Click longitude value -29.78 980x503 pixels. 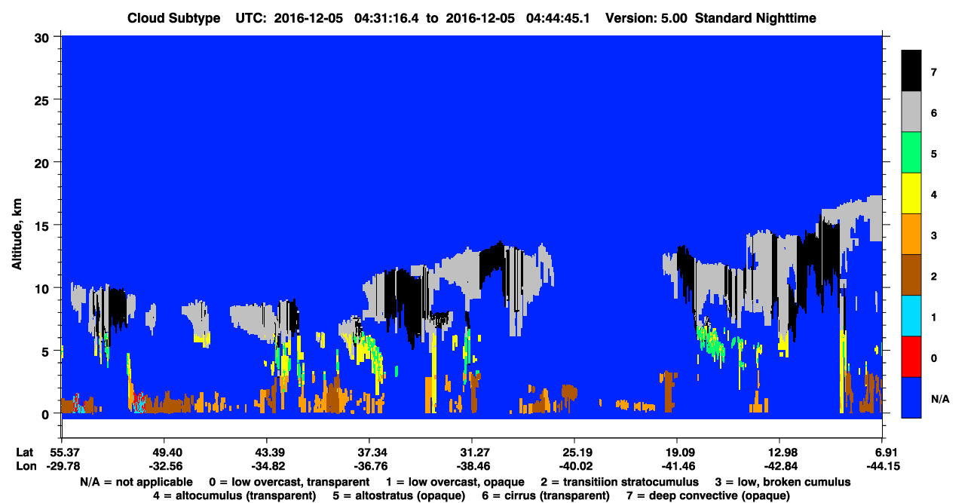[62, 466]
